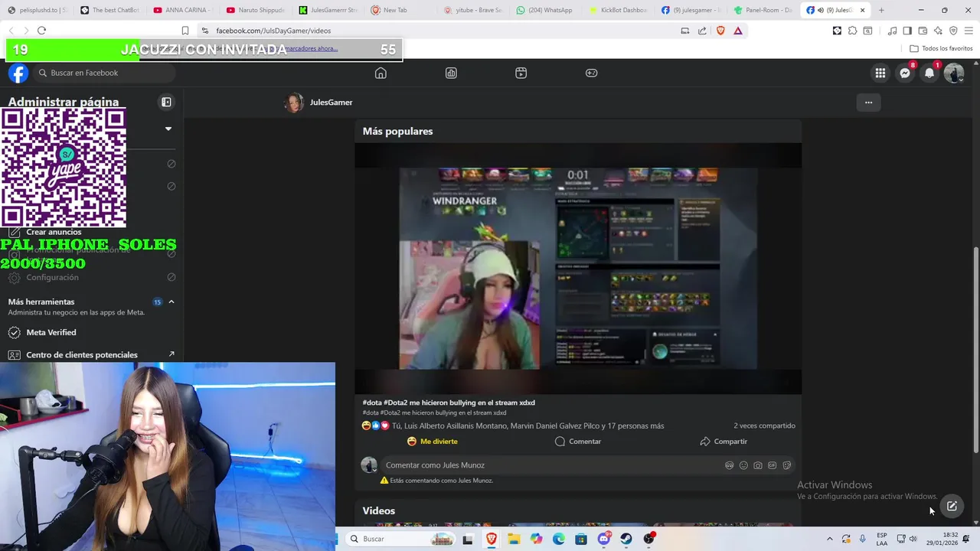
Task: Switch commenting profile next to comment avatar
Action: coord(369,465)
